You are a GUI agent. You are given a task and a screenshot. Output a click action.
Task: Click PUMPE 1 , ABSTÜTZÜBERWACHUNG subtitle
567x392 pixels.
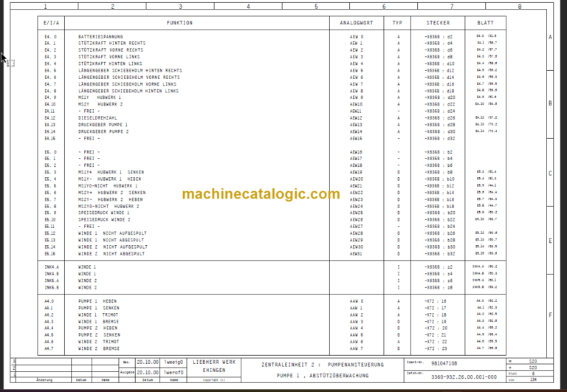pyautogui.click(x=323, y=376)
